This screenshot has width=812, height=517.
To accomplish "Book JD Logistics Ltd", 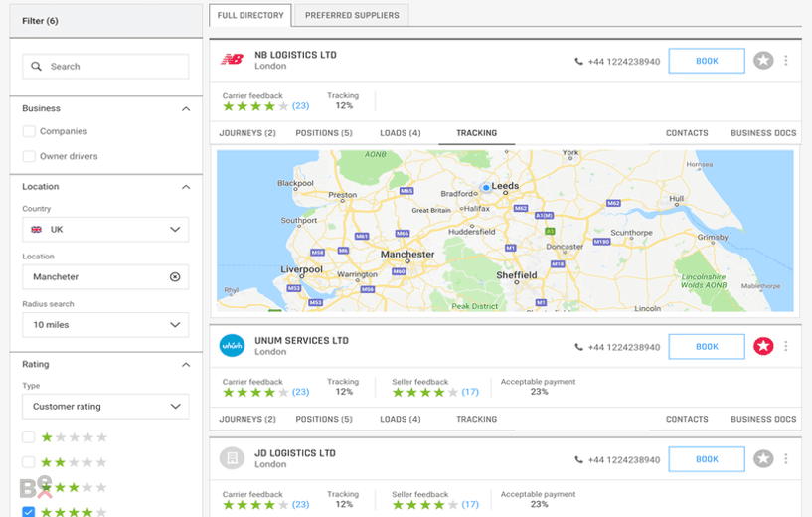I will 707,459.
